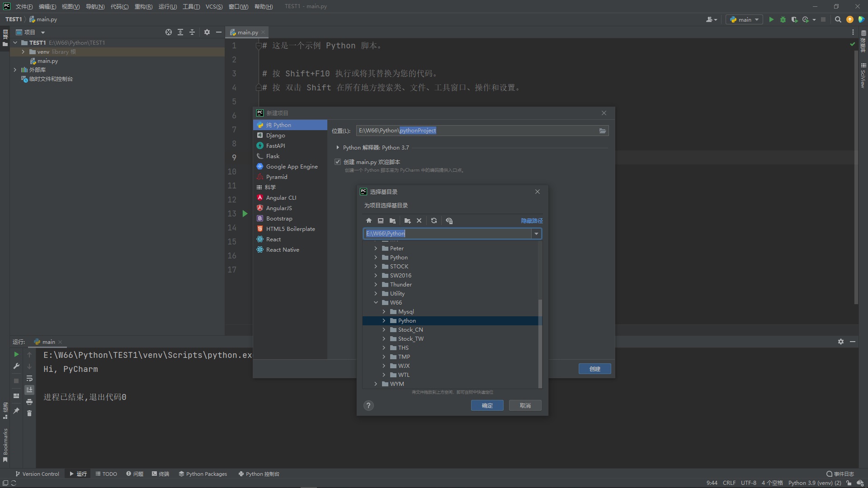
Task: Click the '创建' create project button
Action: coord(594,368)
